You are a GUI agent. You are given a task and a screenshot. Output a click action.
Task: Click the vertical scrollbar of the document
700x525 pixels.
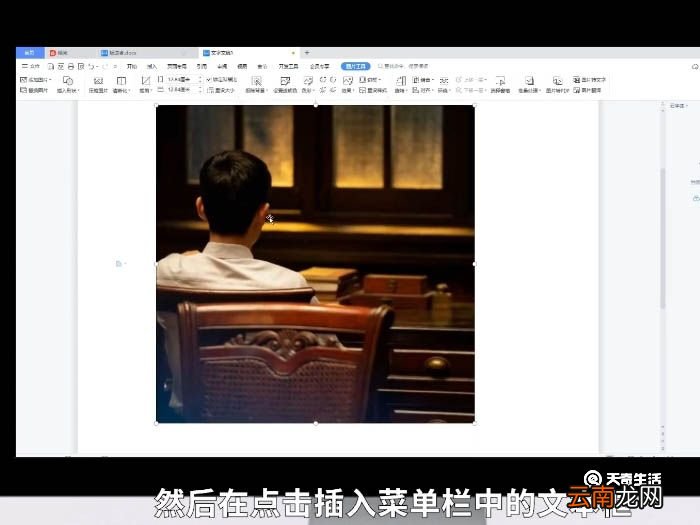(x=662, y=238)
